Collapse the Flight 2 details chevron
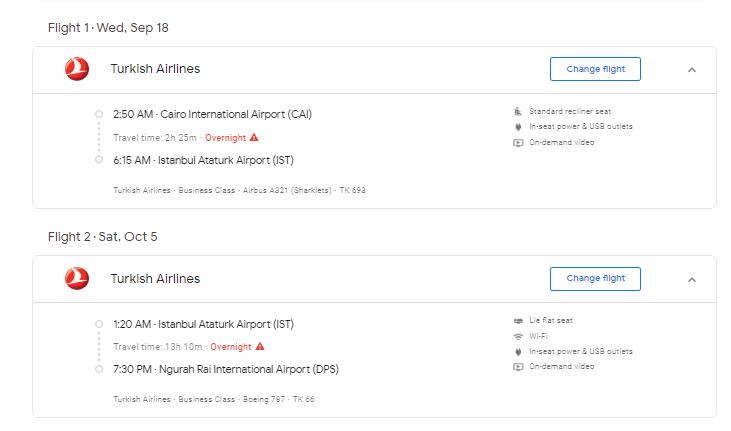The width and height of the screenshot is (731, 431). [692, 279]
